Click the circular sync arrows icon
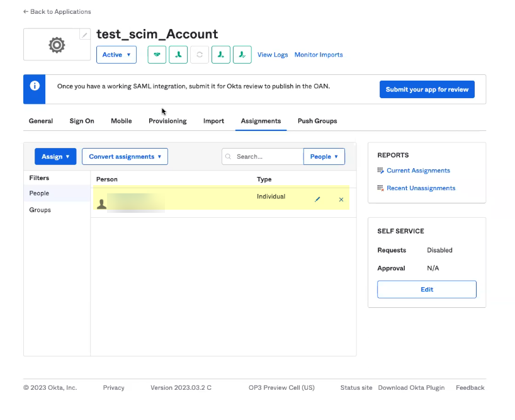 [200, 55]
